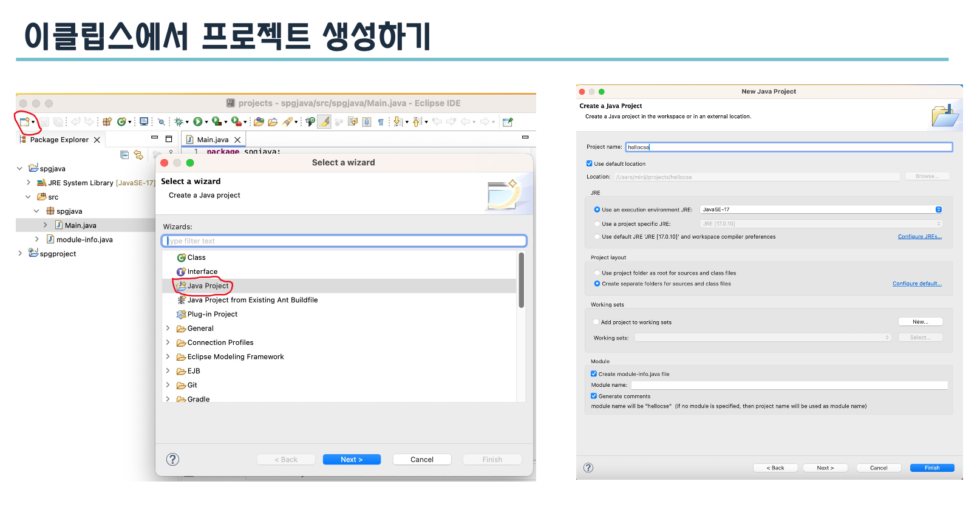Click the Next Annotation arrow icon

tap(398, 121)
